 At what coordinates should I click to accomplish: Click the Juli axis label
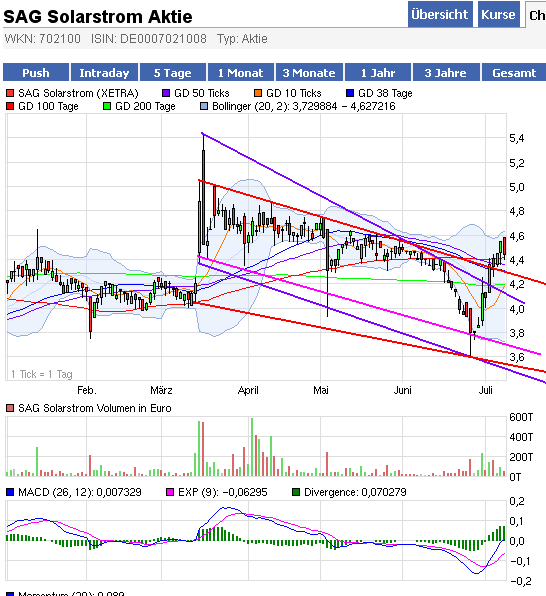tap(486, 390)
